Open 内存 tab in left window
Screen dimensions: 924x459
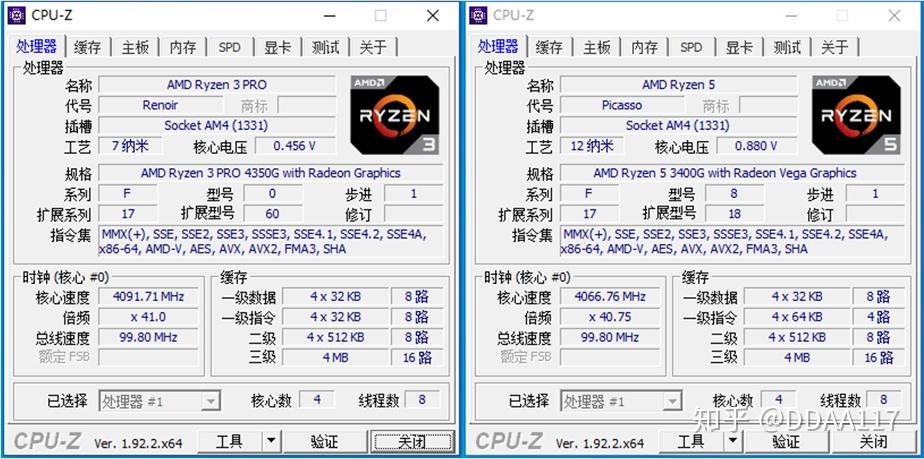point(183,48)
